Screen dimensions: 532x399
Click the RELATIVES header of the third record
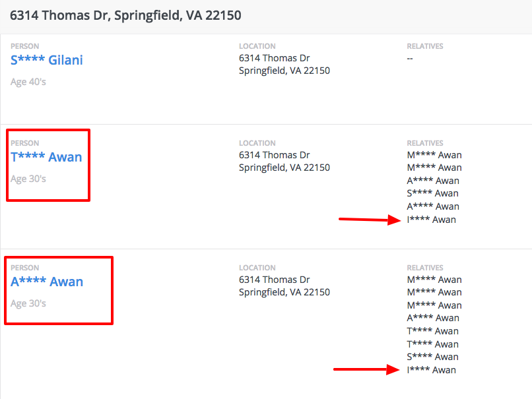click(424, 267)
